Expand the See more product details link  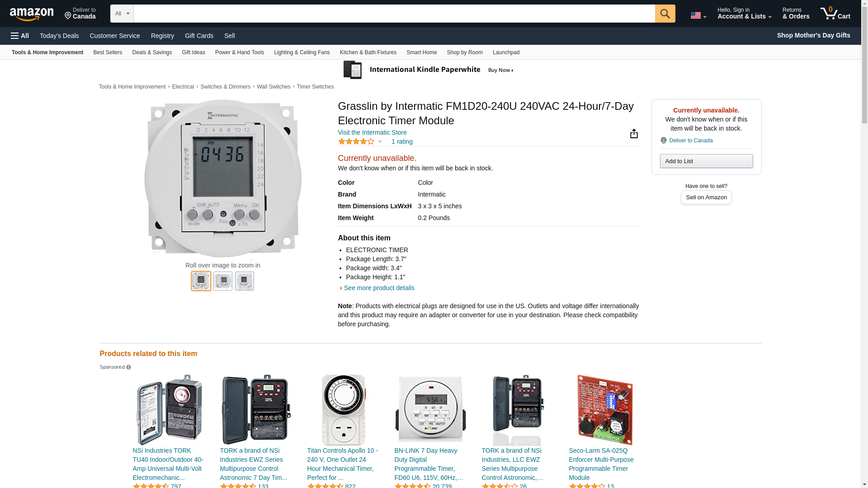(379, 288)
